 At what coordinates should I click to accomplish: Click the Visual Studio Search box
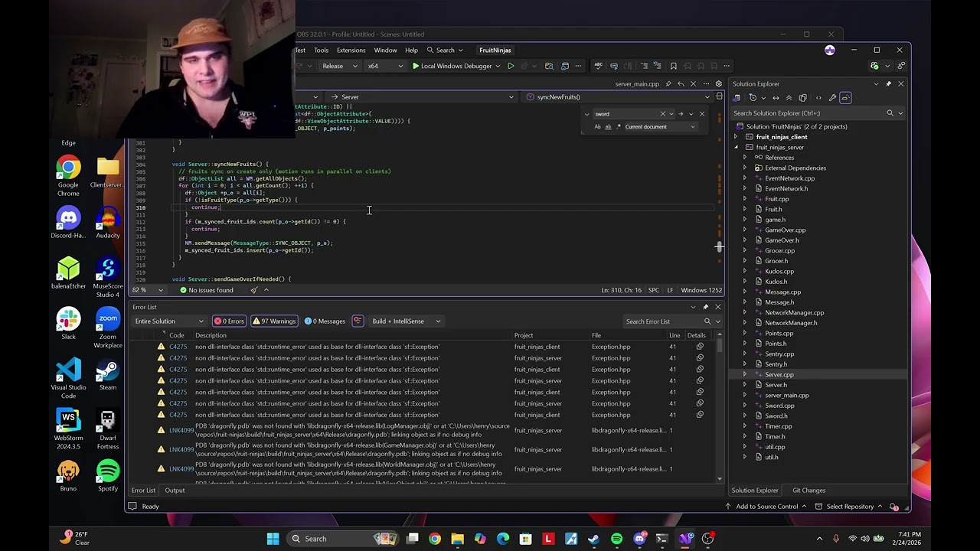445,51
